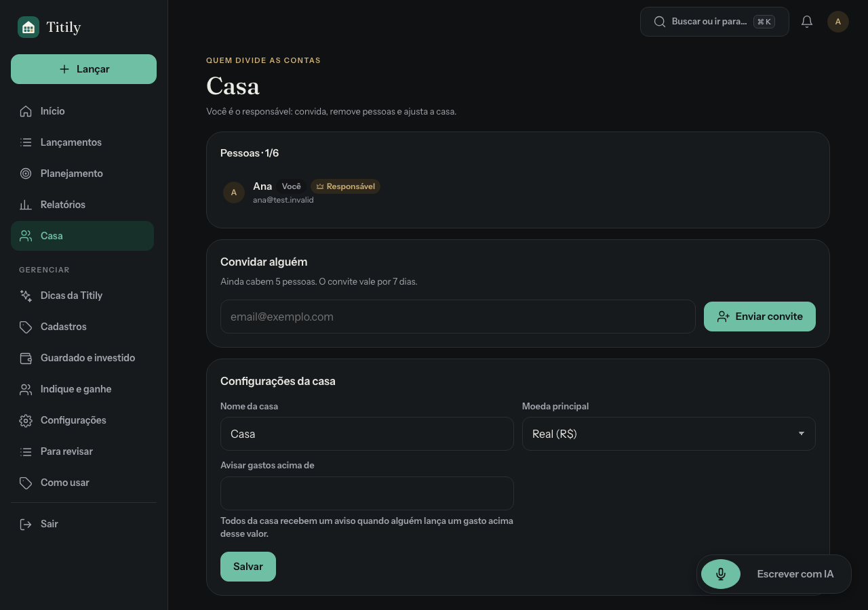Click the Titily house logo icon

[28, 27]
